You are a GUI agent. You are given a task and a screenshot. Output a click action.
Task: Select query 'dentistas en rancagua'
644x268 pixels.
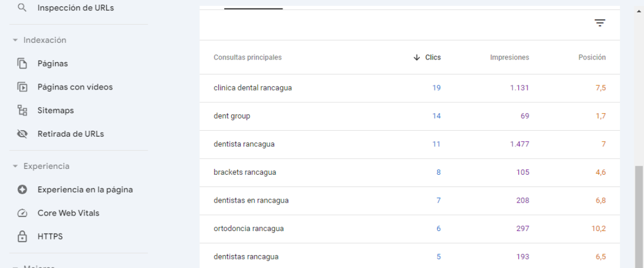pyautogui.click(x=251, y=200)
